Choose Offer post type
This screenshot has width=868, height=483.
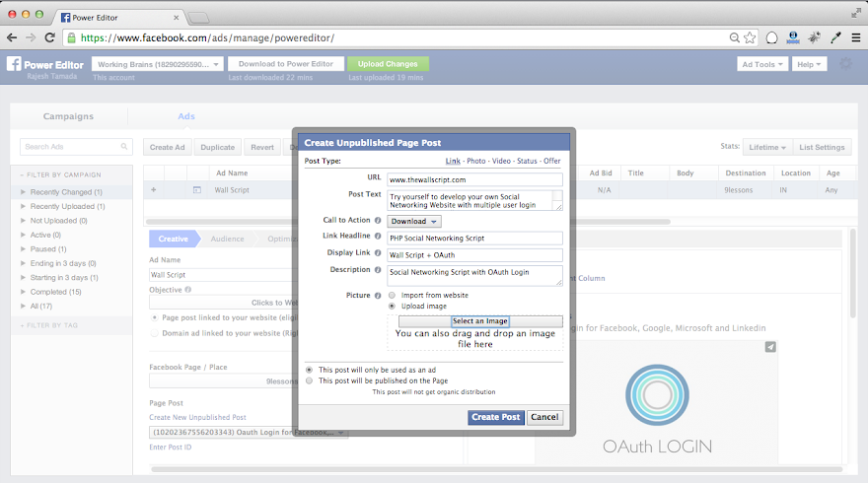[x=552, y=161]
